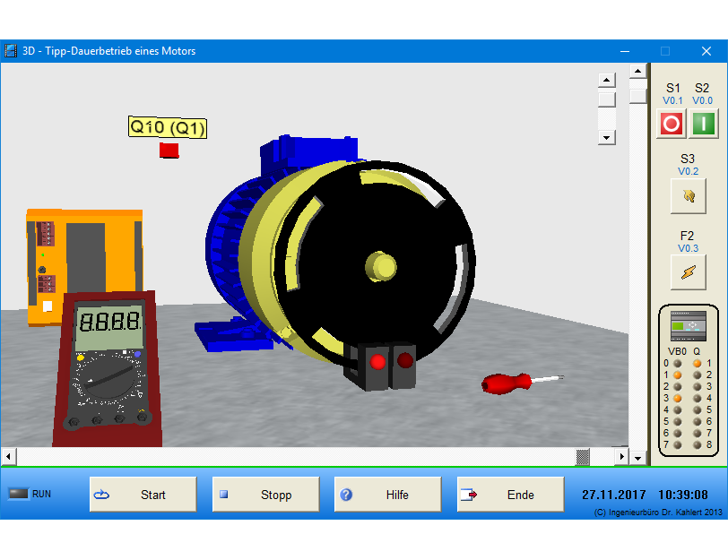Screen dimensions: 728x560
Task: Click the green S2 start pushbutton
Action: pyautogui.click(x=703, y=124)
